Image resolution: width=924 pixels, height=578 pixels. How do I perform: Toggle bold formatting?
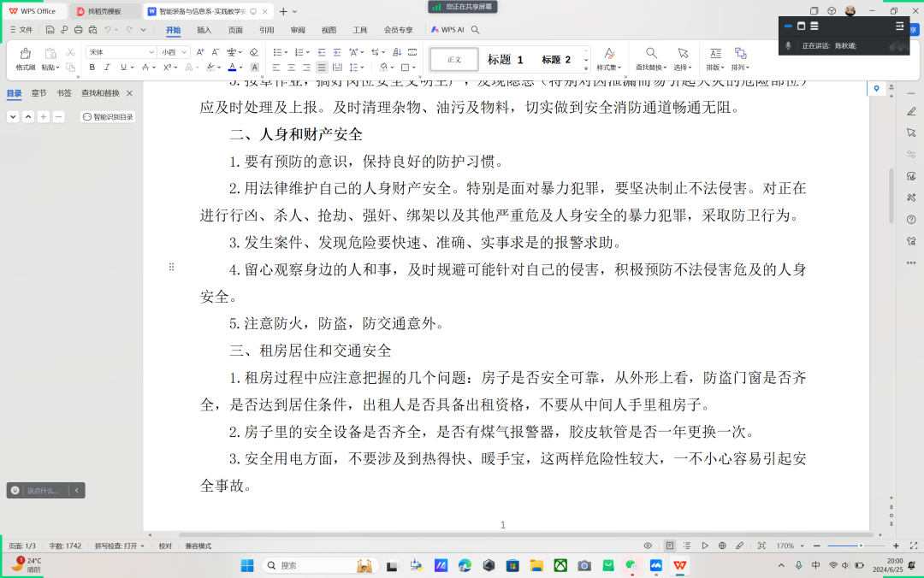pyautogui.click(x=92, y=68)
